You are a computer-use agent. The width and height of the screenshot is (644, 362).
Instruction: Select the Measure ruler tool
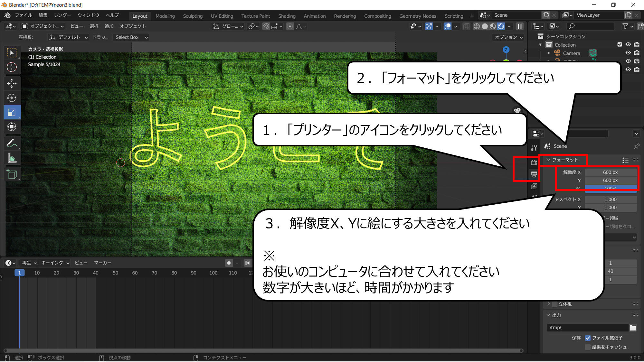click(x=12, y=158)
